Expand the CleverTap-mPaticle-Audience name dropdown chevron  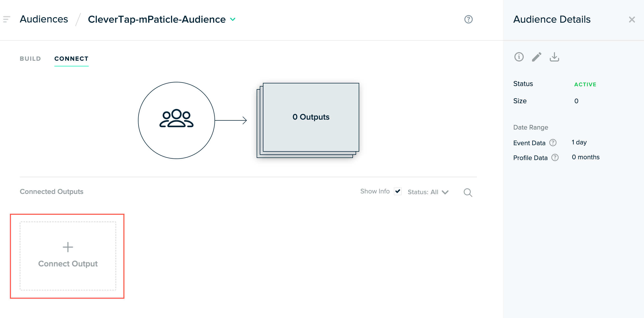point(233,19)
